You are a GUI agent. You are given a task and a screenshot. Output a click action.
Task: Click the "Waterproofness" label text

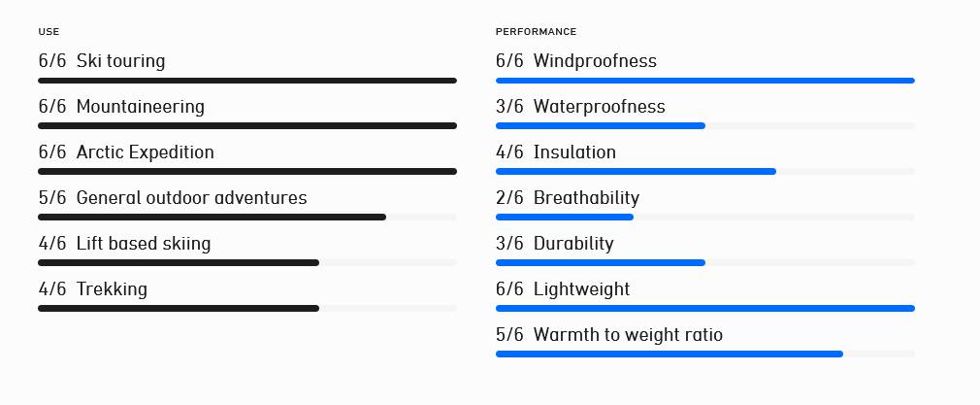click(599, 107)
